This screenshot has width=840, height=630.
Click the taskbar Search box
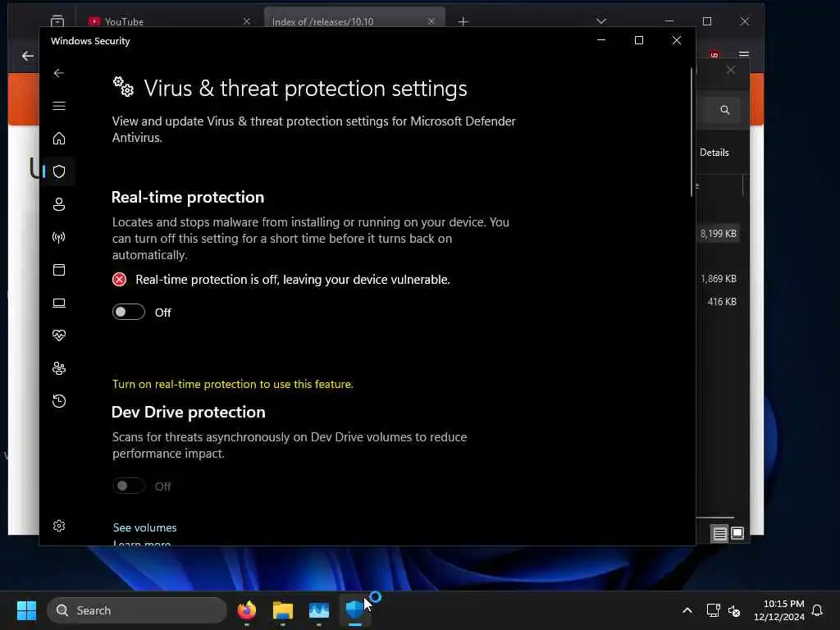pos(137,610)
